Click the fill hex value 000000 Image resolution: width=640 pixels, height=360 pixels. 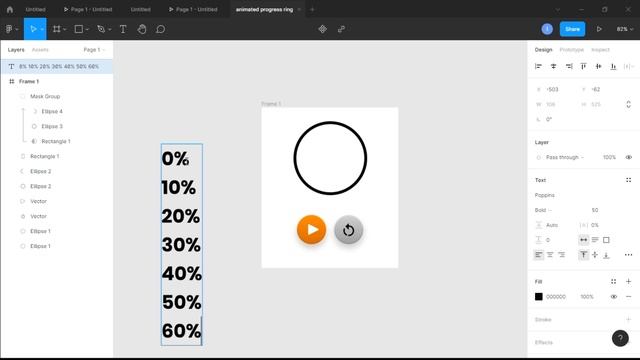(556, 297)
